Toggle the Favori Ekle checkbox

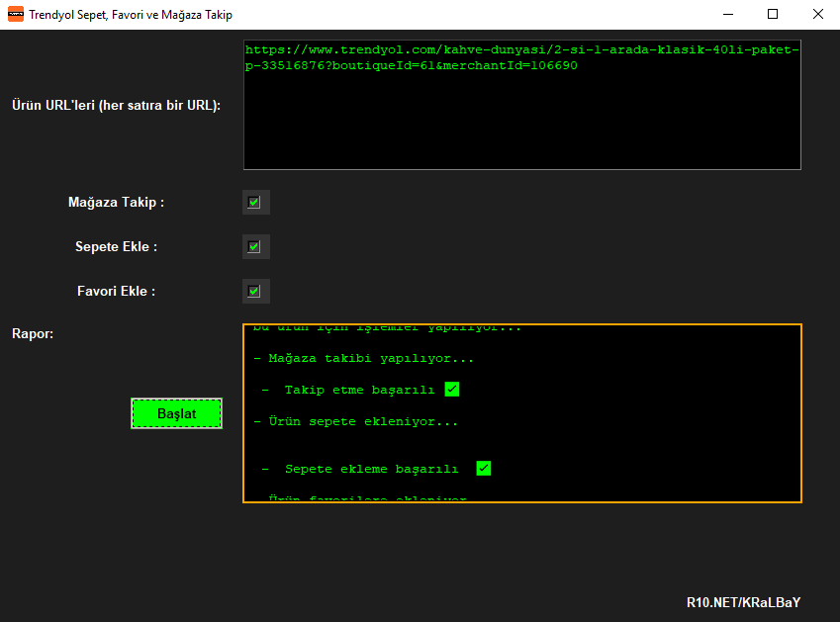pyautogui.click(x=254, y=291)
